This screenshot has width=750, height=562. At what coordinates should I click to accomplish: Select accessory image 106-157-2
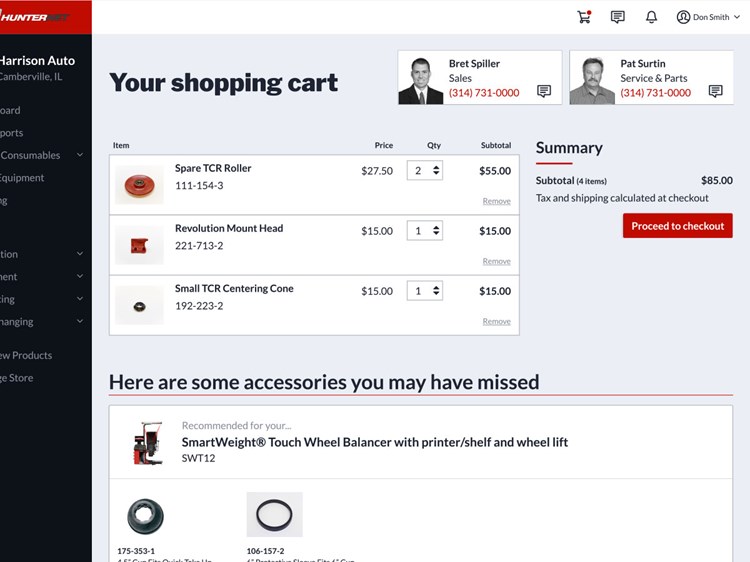point(275,515)
